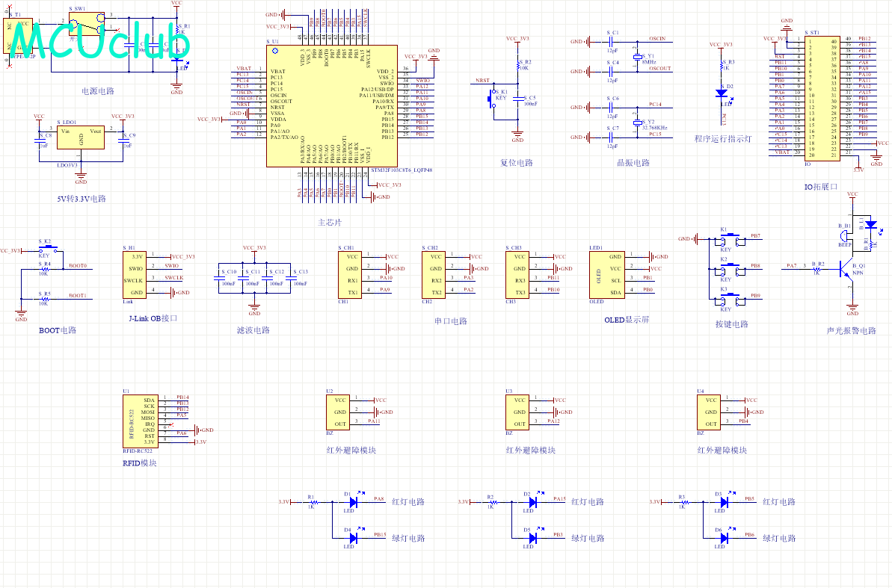Click the S_ST1 IO expansion header

coord(822,99)
